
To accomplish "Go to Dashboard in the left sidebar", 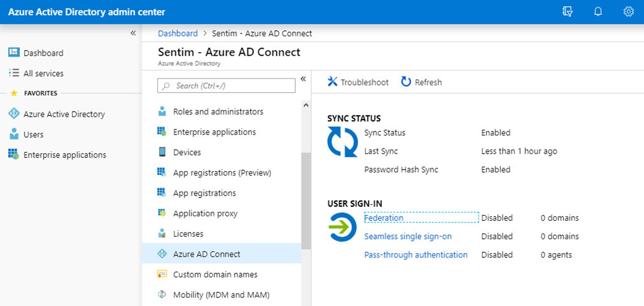I will (43, 53).
